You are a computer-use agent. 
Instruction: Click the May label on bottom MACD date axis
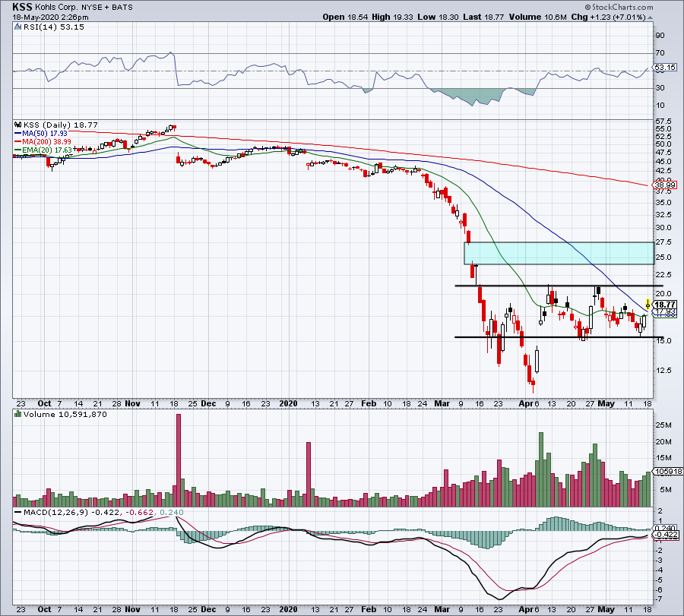606,609
